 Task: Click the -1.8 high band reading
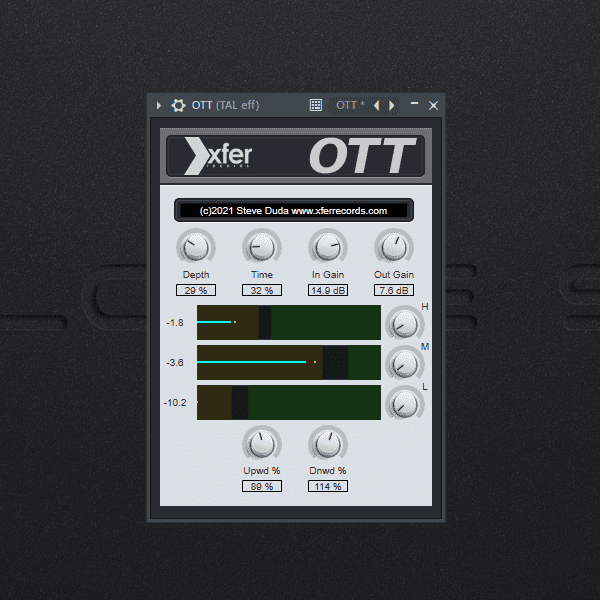tap(175, 323)
